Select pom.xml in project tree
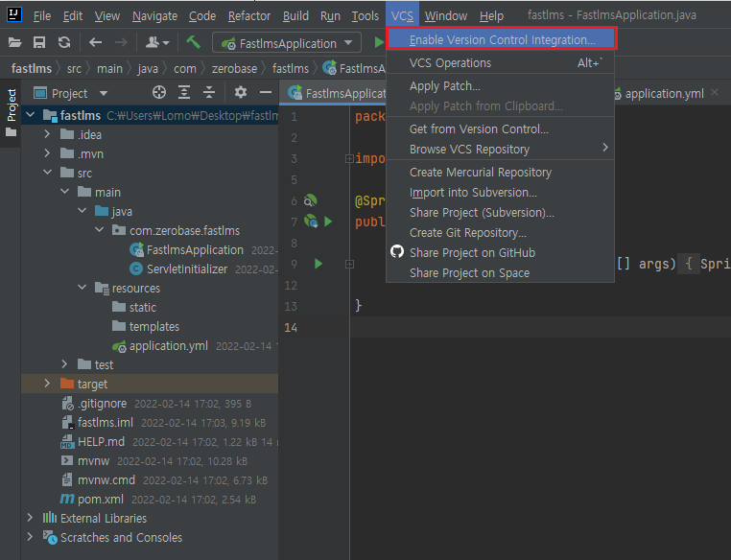 (x=100, y=500)
